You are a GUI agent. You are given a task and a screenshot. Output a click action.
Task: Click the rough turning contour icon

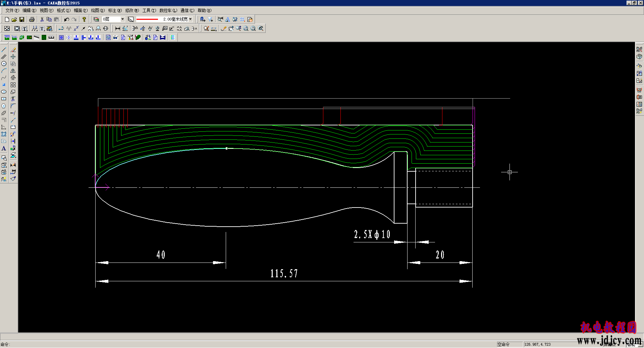[x=7, y=38]
